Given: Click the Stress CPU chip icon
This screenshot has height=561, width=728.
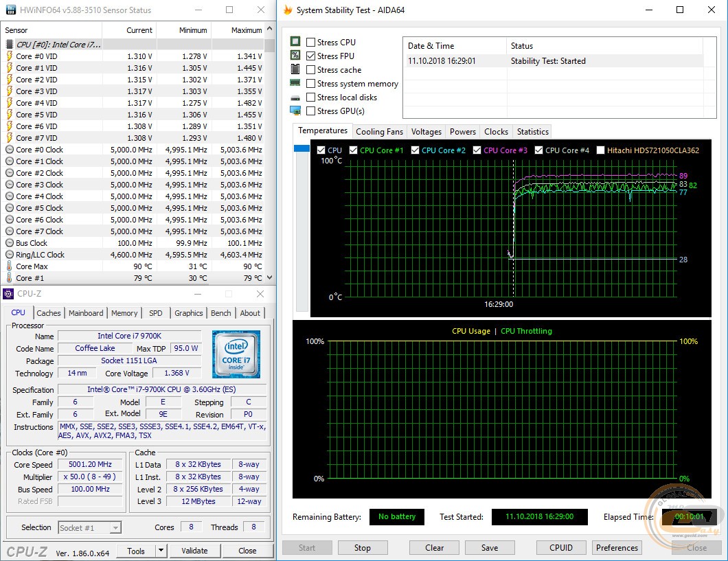Looking at the screenshot, I should pos(295,41).
